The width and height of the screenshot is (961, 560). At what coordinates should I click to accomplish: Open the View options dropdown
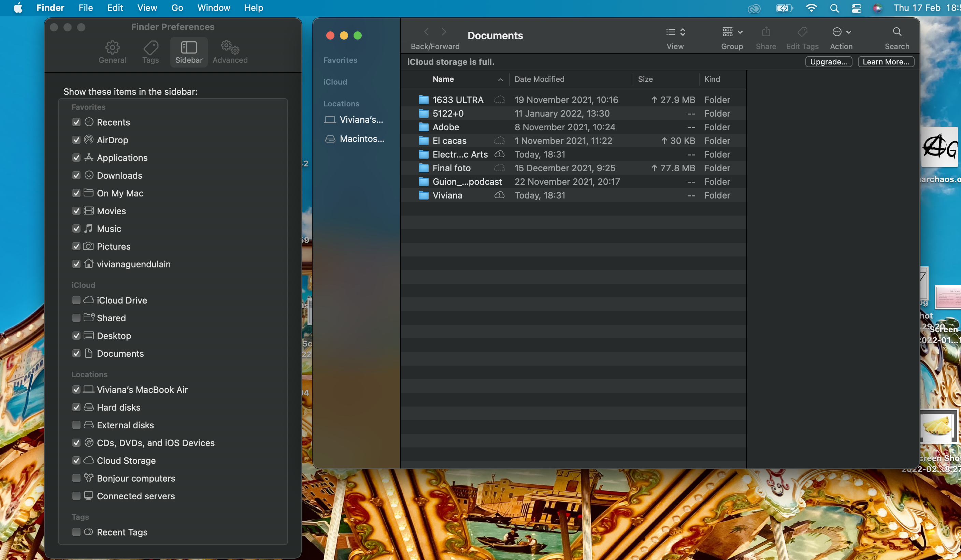(675, 32)
